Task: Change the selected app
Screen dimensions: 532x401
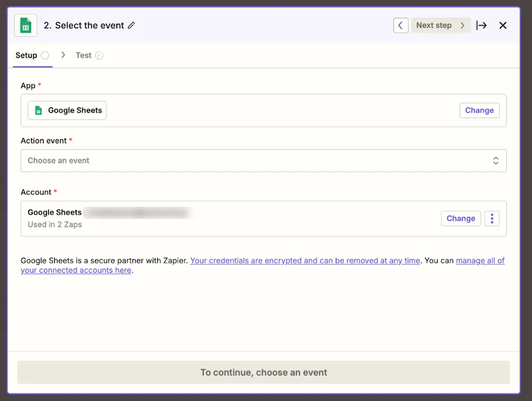Action: click(x=480, y=110)
